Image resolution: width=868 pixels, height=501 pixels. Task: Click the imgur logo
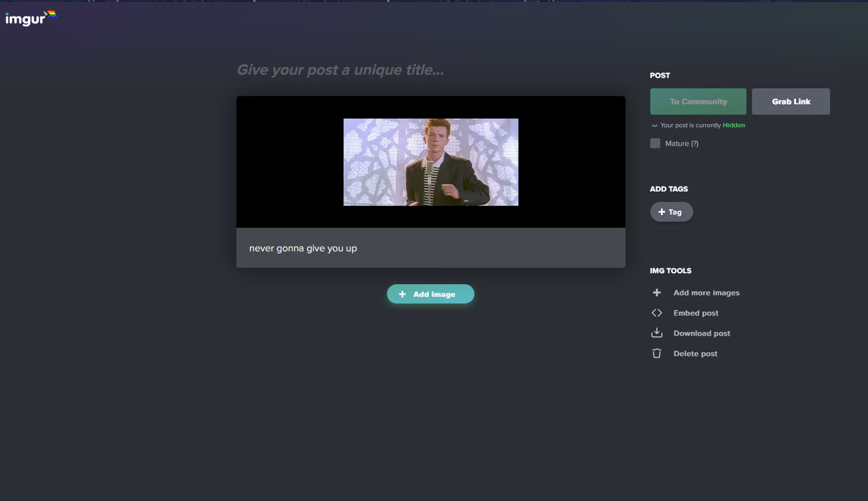pyautogui.click(x=26, y=19)
